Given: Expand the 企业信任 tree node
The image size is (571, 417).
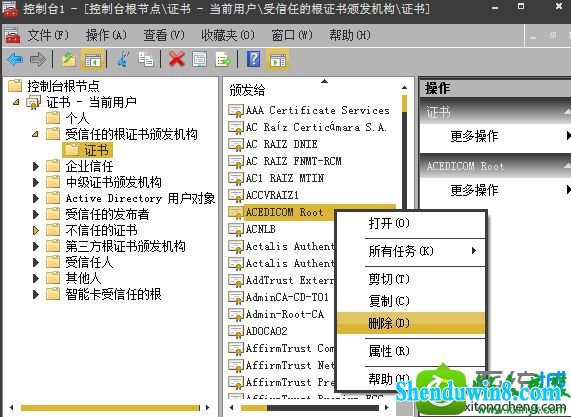Looking at the screenshot, I should [36, 166].
